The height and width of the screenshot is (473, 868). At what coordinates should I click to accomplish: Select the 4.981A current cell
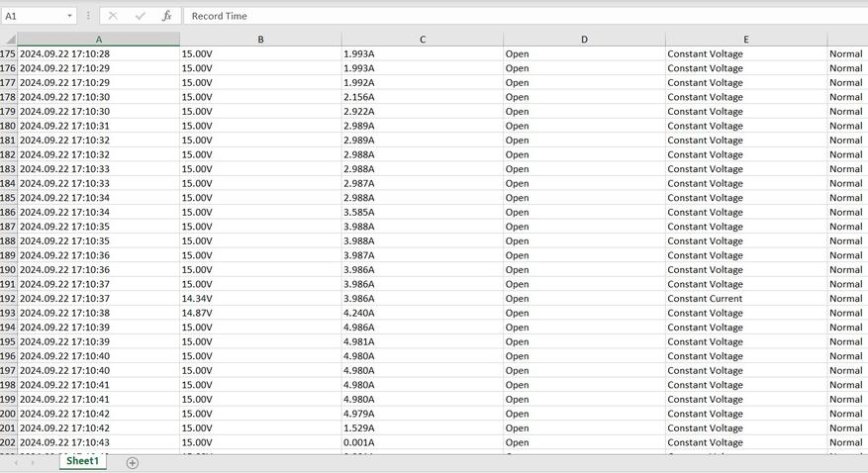[423, 341]
